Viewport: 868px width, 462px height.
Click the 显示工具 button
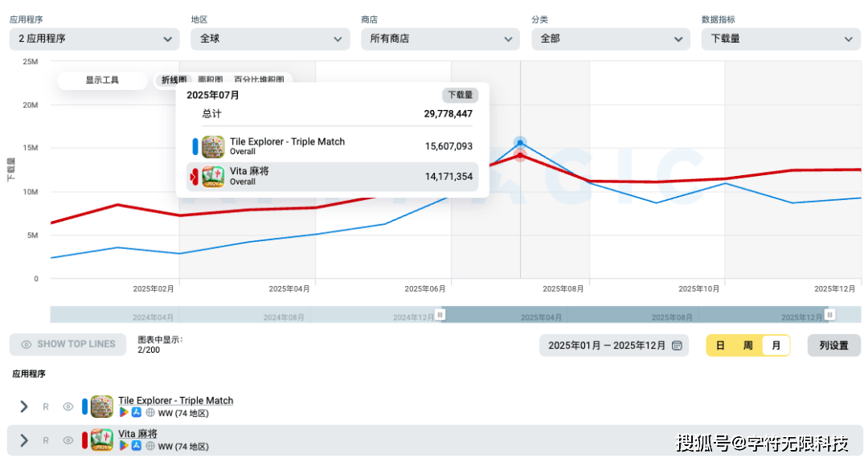[102, 80]
